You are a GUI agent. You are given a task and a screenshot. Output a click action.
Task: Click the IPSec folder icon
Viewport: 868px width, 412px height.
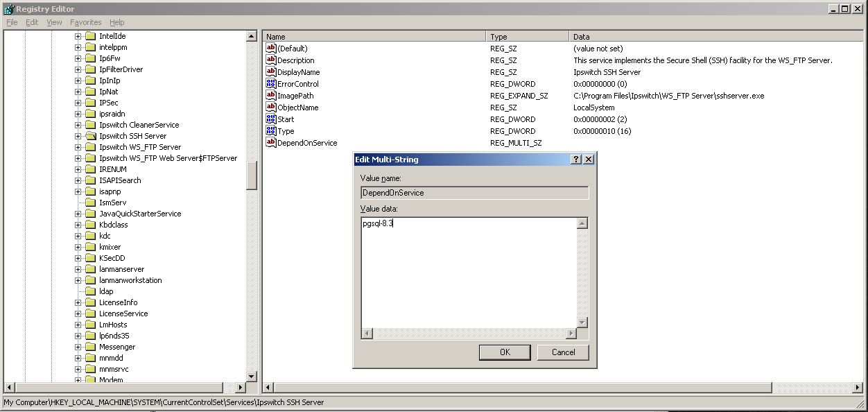90,103
